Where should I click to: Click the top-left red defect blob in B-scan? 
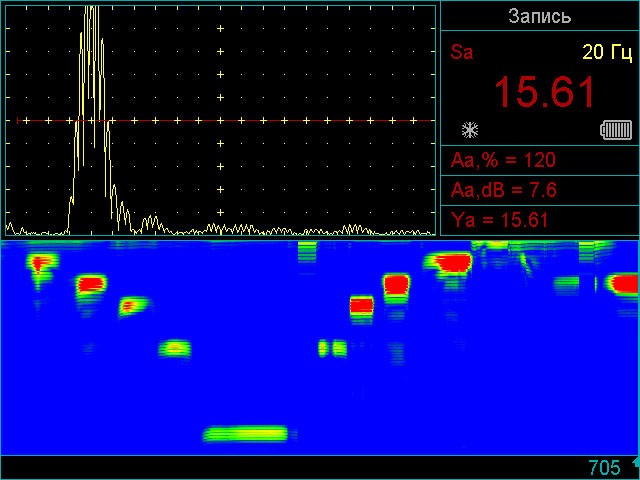pyautogui.click(x=41, y=263)
